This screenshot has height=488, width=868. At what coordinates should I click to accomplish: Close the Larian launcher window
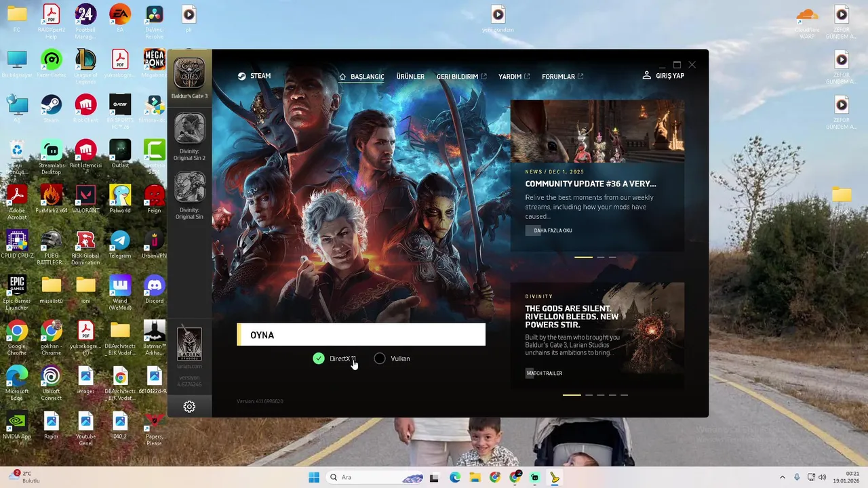692,64
